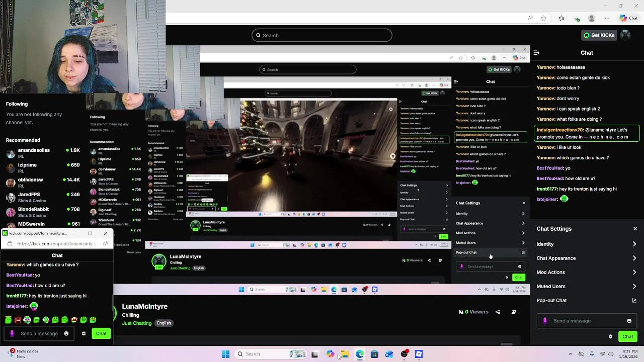Open Edge downloads icon
The height and width of the screenshot is (362, 644).
[x=577, y=18]
